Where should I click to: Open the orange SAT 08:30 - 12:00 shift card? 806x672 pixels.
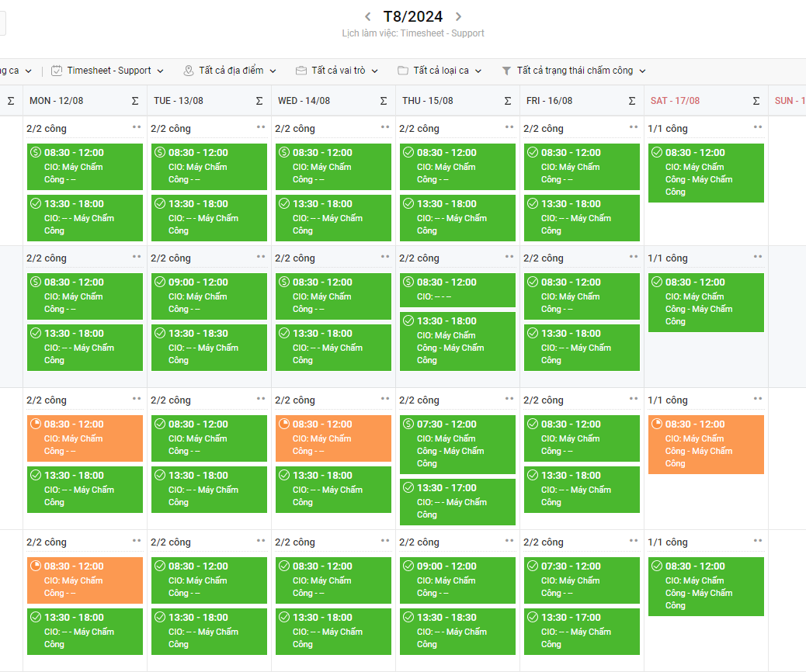point(706,445)
